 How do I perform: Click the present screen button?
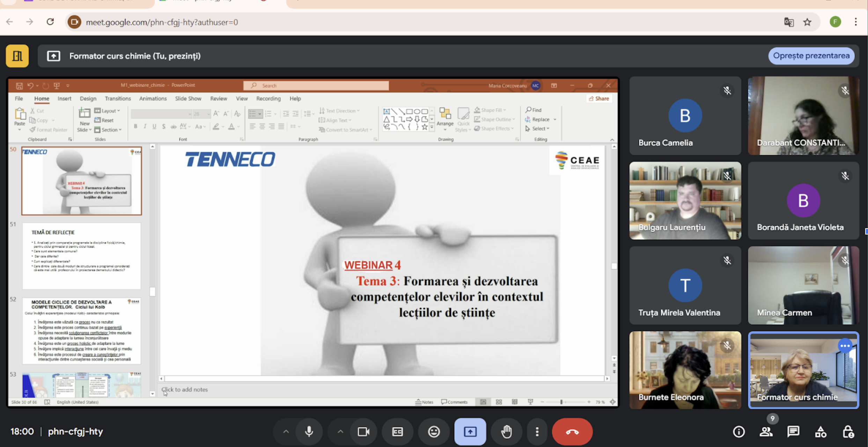(470, 432)
